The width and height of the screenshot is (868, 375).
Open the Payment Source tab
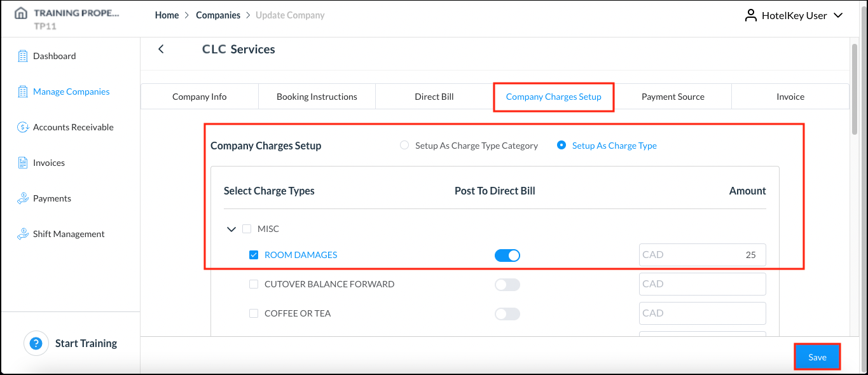[673, 96]
